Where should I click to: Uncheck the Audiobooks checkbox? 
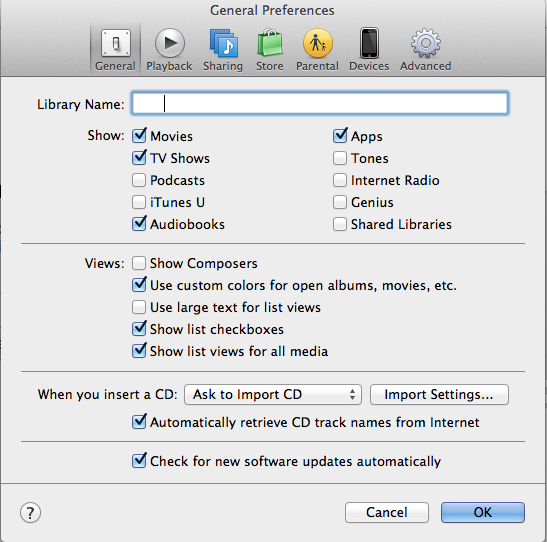139,224
